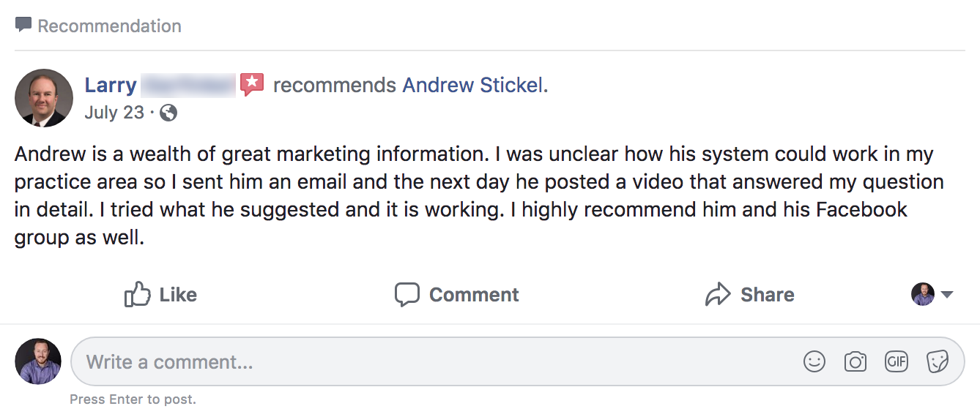Viewport: 980px width, 417px height.
Task: Open the sticker picker icon
Action: (x=938, y=361)
